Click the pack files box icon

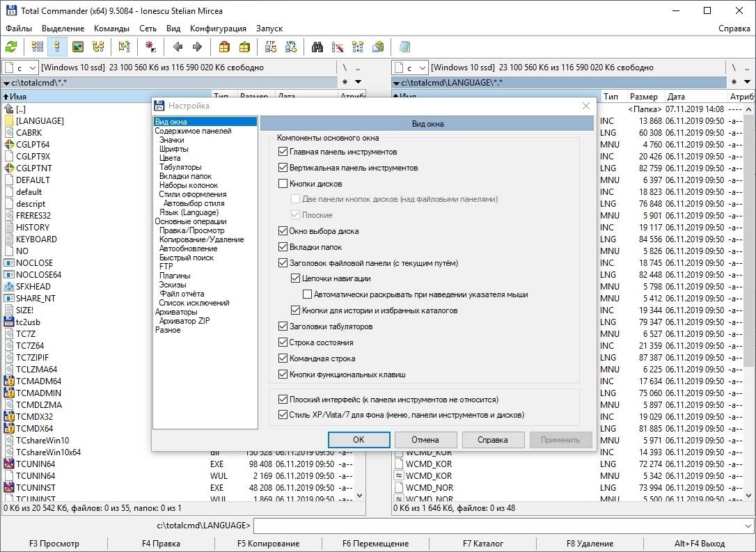tap(224, 47)
